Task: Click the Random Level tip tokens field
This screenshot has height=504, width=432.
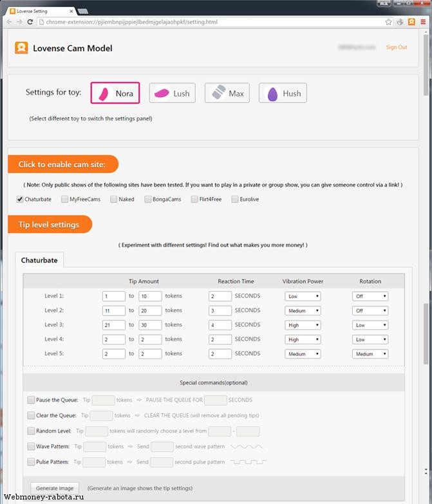Action: 97,431
